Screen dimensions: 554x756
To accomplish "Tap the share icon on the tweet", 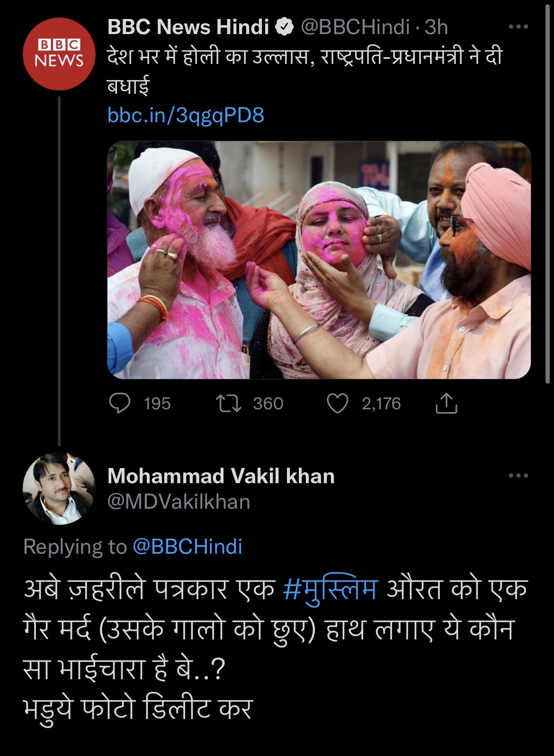I will pyautogui.click(x=446, y=404).
